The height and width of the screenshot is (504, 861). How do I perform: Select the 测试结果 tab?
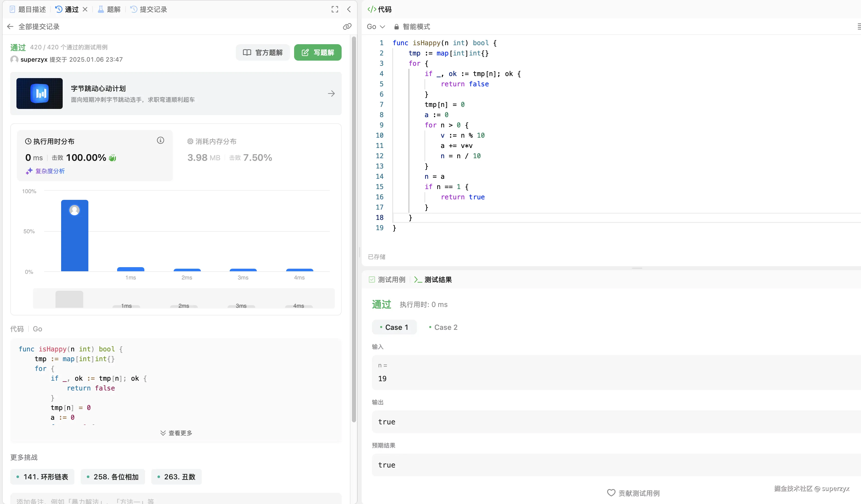(433, 279)
